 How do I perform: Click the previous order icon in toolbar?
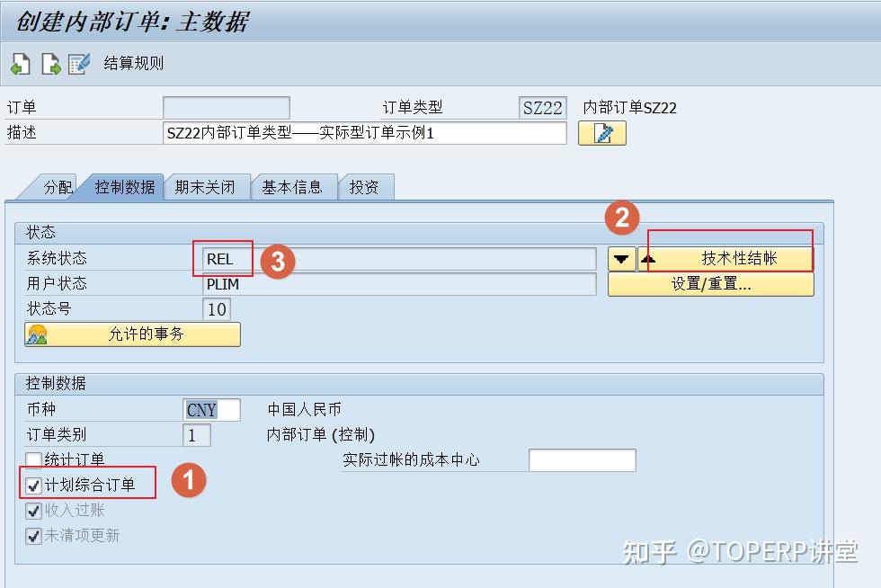pos(20,63)
